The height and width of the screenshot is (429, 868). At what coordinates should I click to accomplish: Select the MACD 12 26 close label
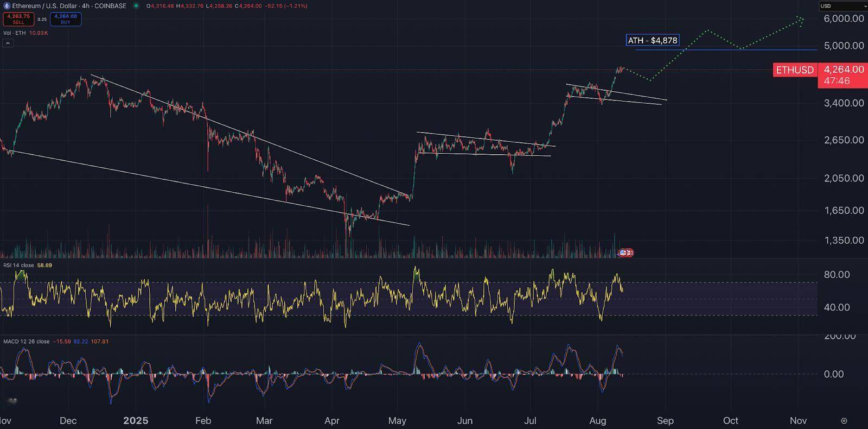26,342
